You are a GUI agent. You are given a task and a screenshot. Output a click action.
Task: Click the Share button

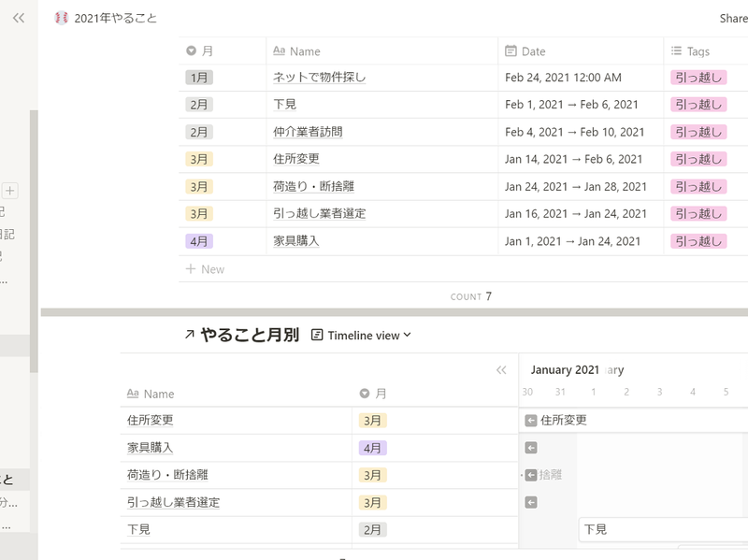(x=733, y=18)
